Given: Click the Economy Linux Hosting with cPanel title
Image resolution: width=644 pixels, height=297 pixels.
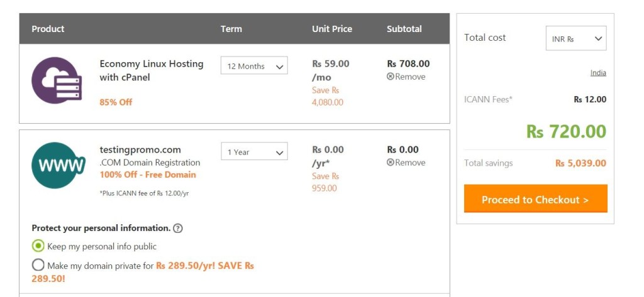Looking at the screenshot, I should (x=152, y=70).
